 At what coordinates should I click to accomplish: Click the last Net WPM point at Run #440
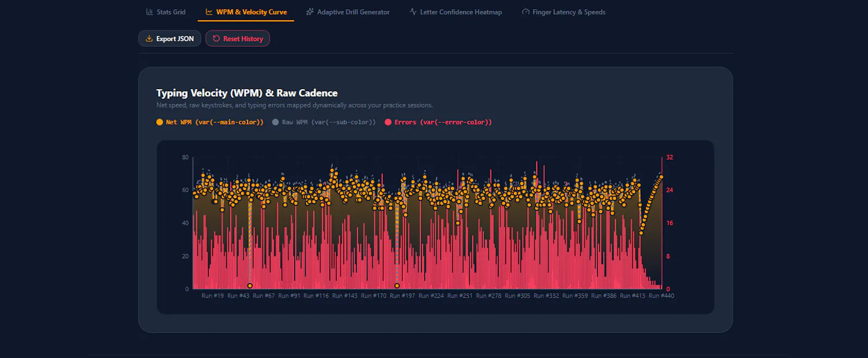[661, 177]
